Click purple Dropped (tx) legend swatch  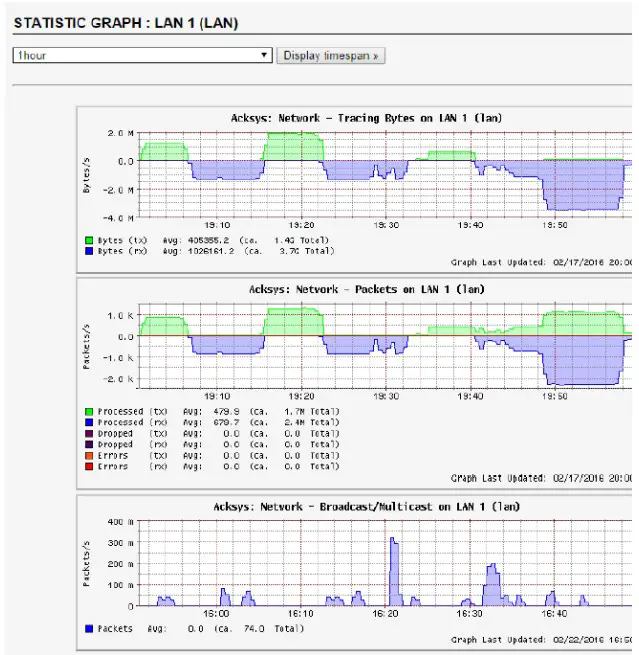click(x=89, y=434)
